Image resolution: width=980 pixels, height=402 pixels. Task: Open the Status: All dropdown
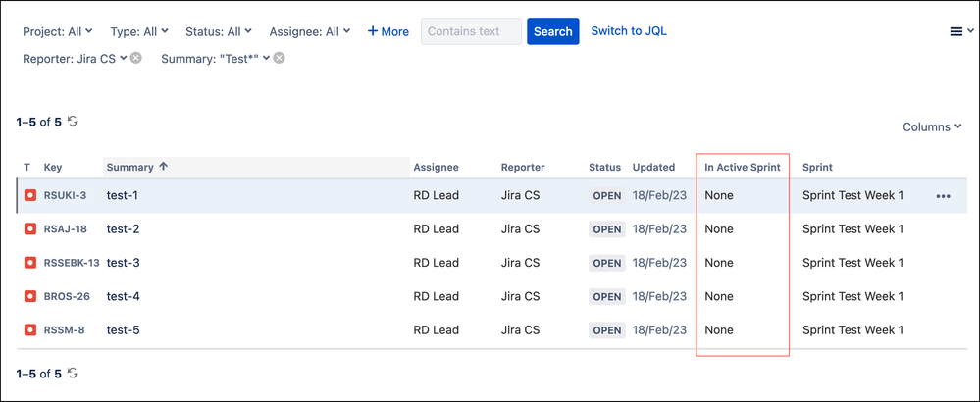tap(219, 31)
